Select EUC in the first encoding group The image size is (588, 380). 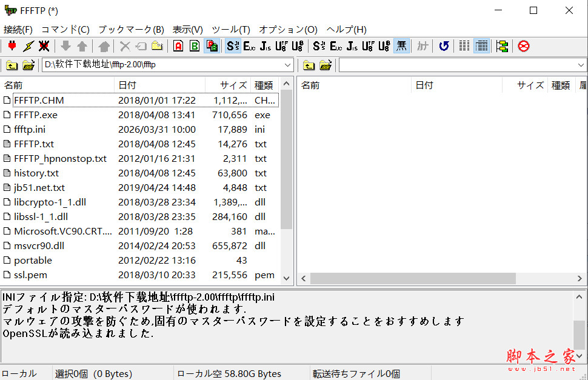click(x=249, y=46)
